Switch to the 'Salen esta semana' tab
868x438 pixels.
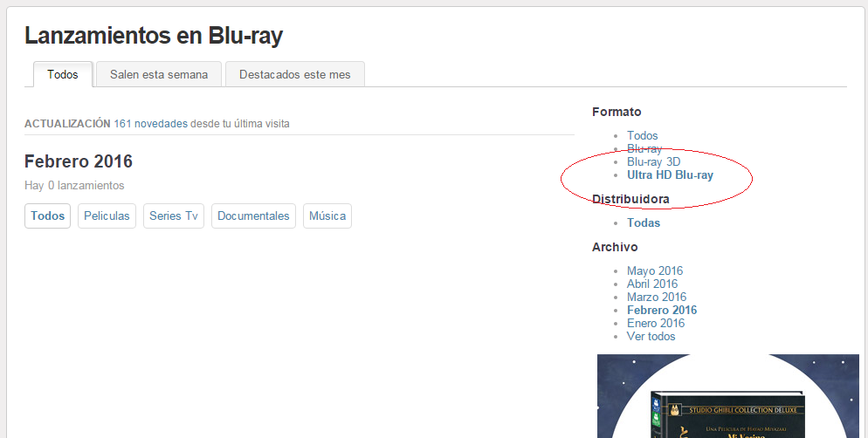pos(159,74)
